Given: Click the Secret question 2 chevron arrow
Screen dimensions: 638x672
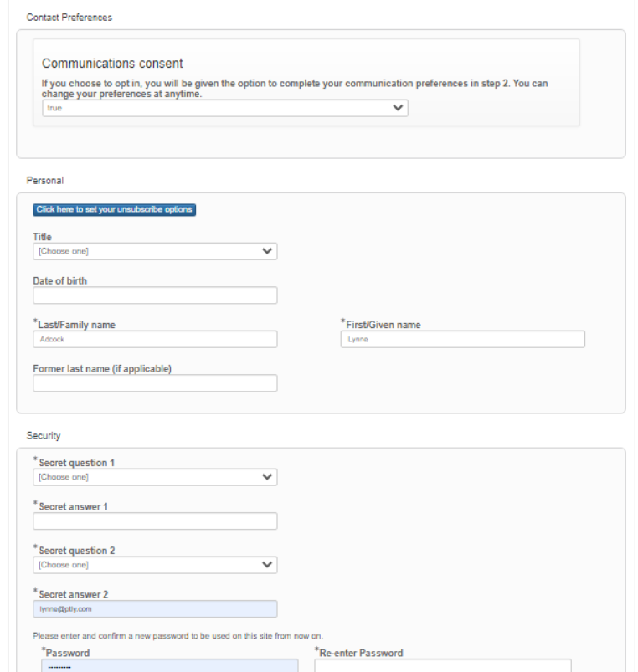Looking at the screenshot, I should pyautogui.click(x=267, y=565).
